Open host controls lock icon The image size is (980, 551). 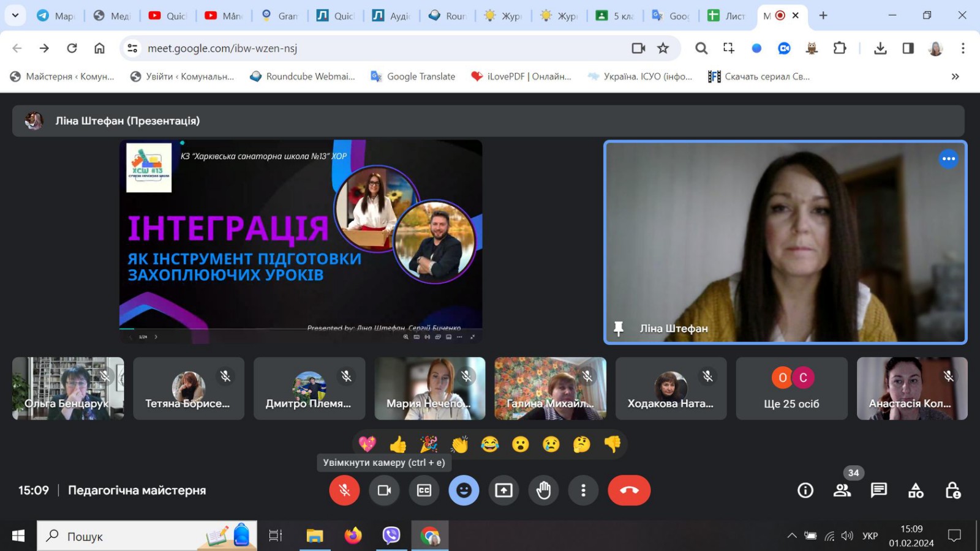[952, 490]
